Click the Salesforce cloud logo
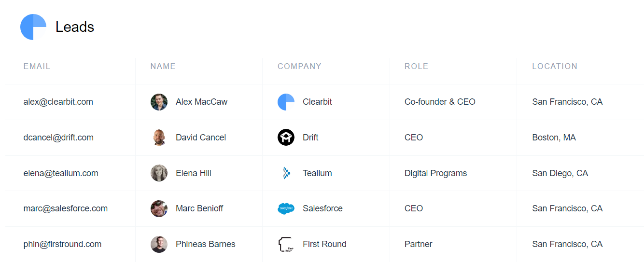Screen dimensions: 644x262 [x=286, y=208]
